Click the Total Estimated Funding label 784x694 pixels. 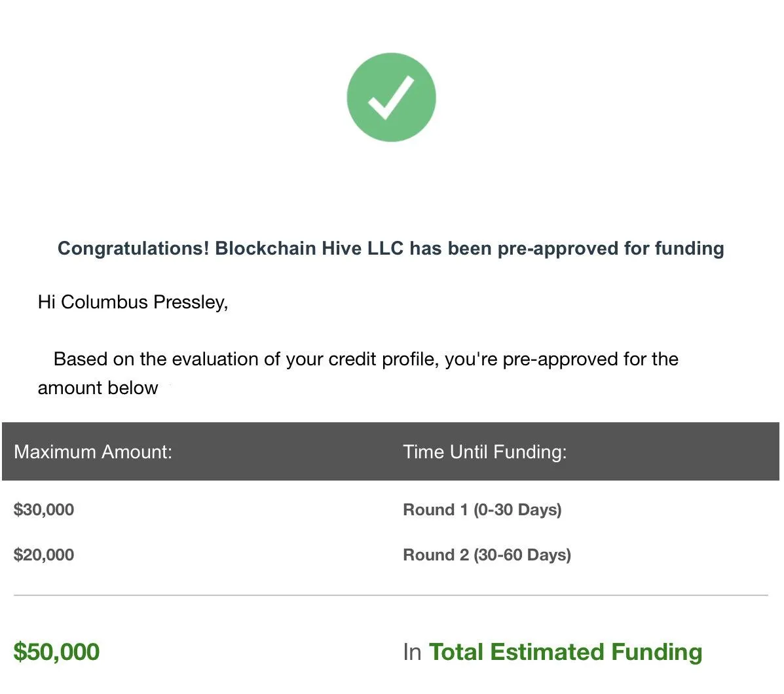tap(565, 652)
